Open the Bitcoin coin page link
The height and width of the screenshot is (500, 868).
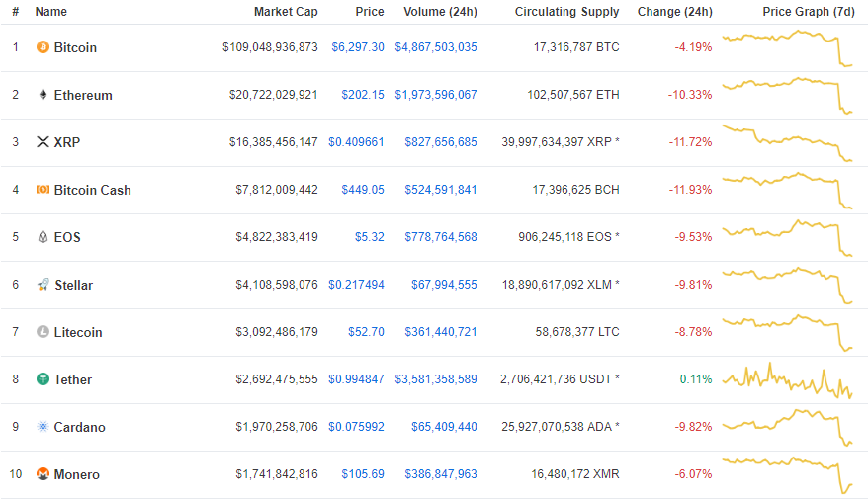75,47
